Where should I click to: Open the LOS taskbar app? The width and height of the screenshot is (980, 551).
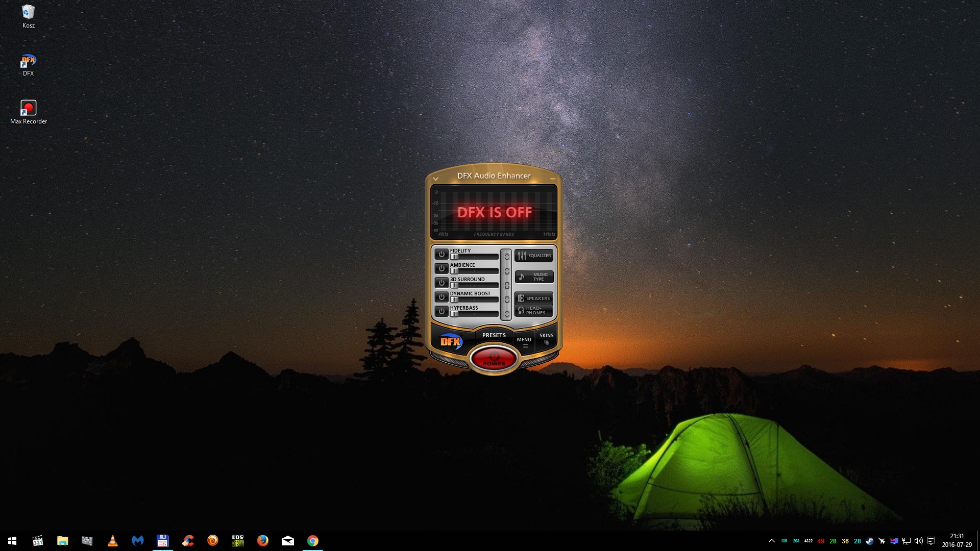tap(237, 541)
